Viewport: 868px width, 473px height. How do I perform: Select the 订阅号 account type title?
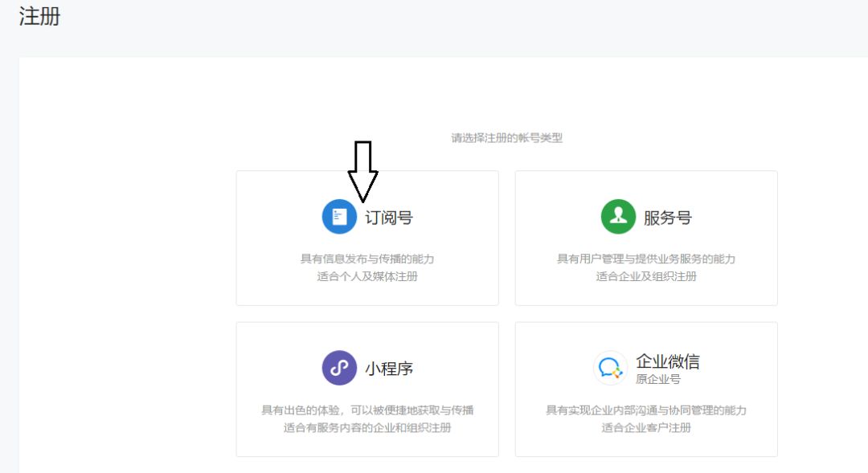(389, 218)
